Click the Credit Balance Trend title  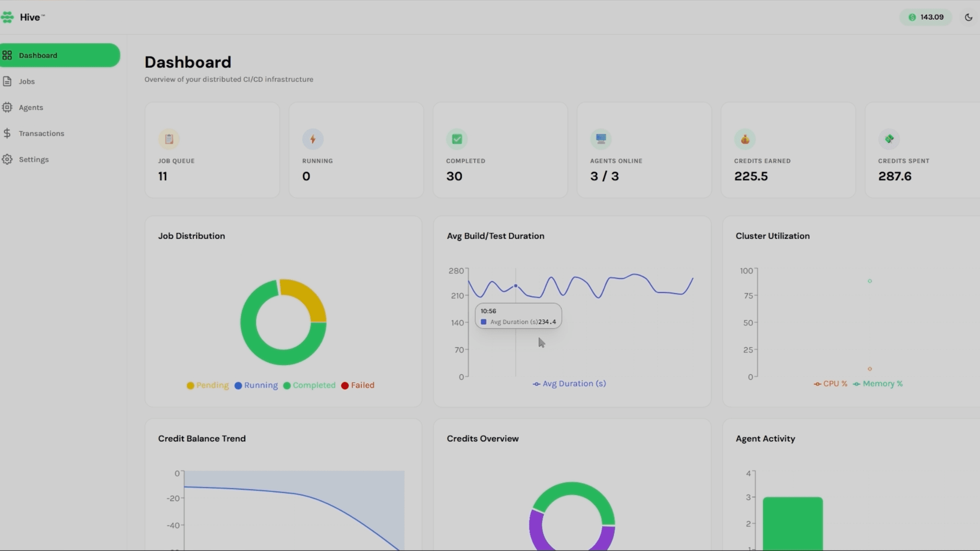[202, 439]
